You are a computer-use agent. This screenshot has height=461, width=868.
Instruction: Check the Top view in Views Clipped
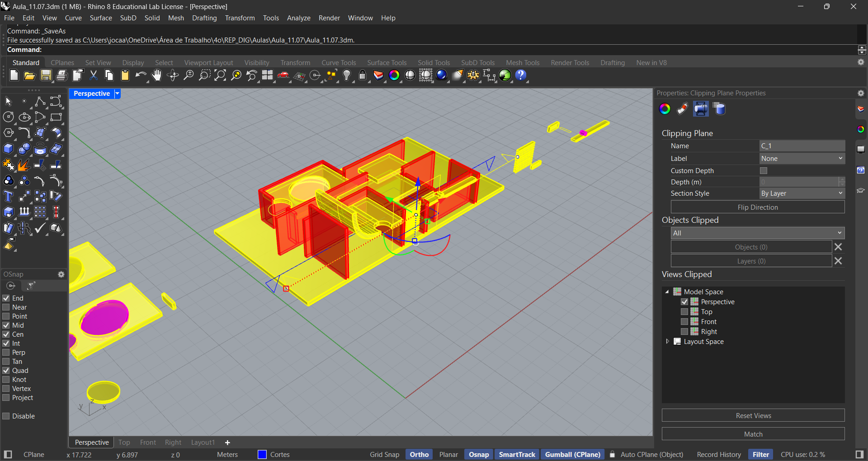(x=684, y=312)
